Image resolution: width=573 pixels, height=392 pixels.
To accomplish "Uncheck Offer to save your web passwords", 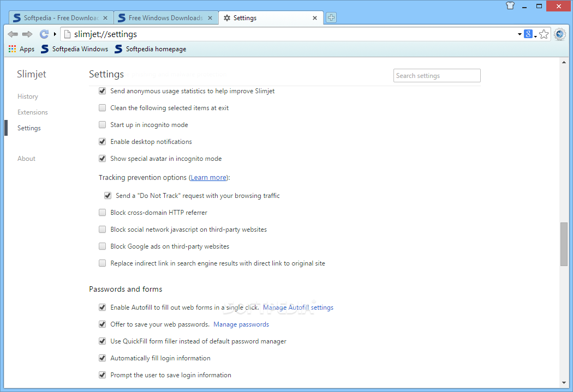I will pos(103,324).
